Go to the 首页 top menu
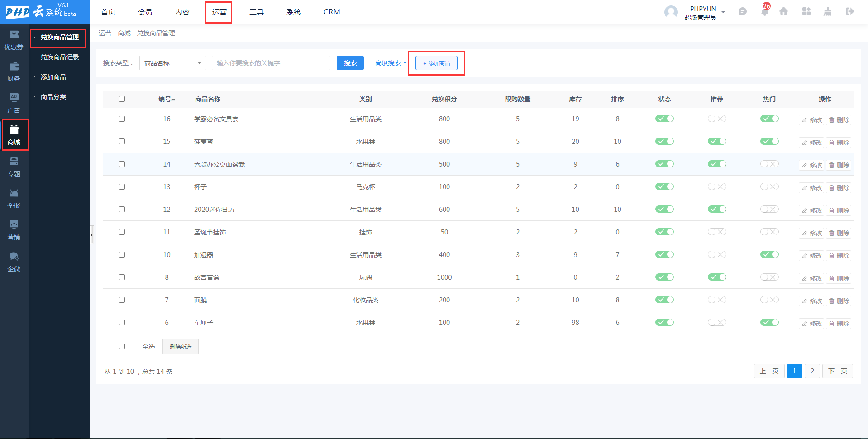Image resolution: width=868 pixels, height=439 pixels. [108, 12]
